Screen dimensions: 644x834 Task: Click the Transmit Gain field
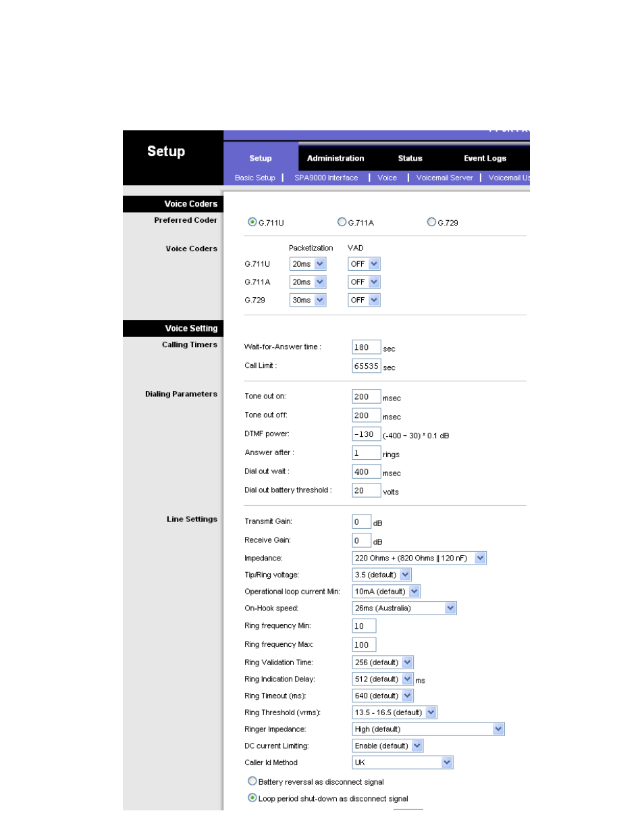362,522
